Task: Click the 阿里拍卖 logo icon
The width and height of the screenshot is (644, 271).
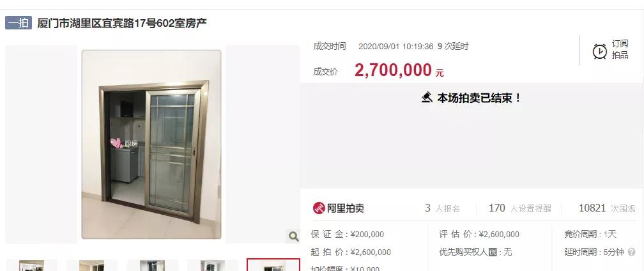Action: [319, 208]
